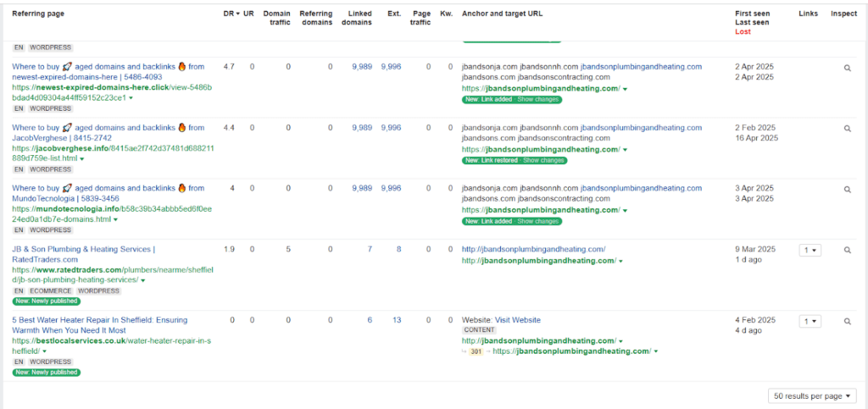Click the Visit Website anchor link

tap(518, 320)
